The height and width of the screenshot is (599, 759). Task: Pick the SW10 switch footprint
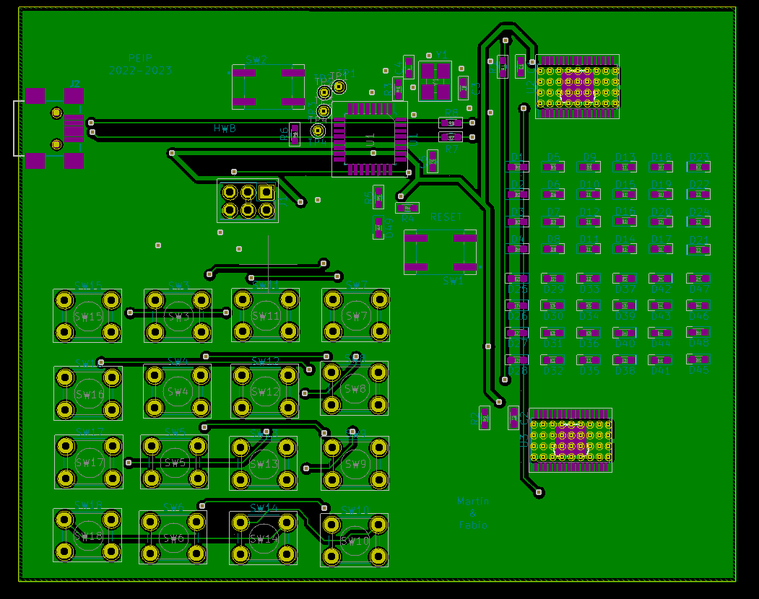[x=355, y=540]
